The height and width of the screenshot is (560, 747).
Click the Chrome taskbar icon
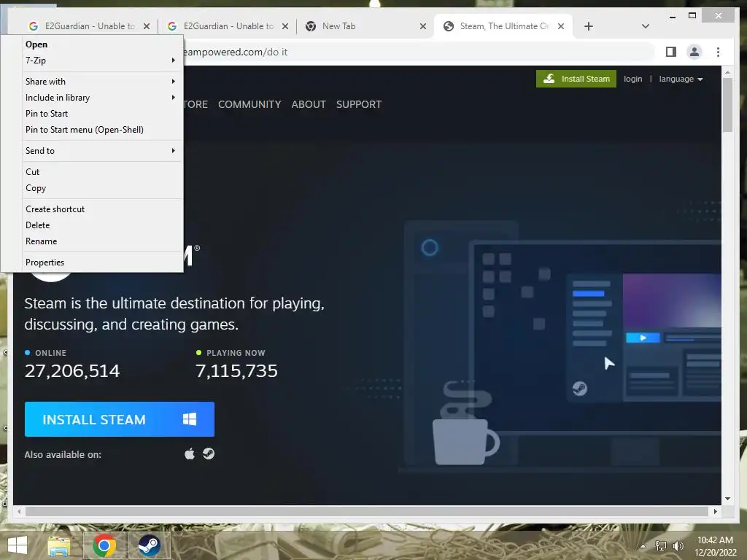coord(104,545)
